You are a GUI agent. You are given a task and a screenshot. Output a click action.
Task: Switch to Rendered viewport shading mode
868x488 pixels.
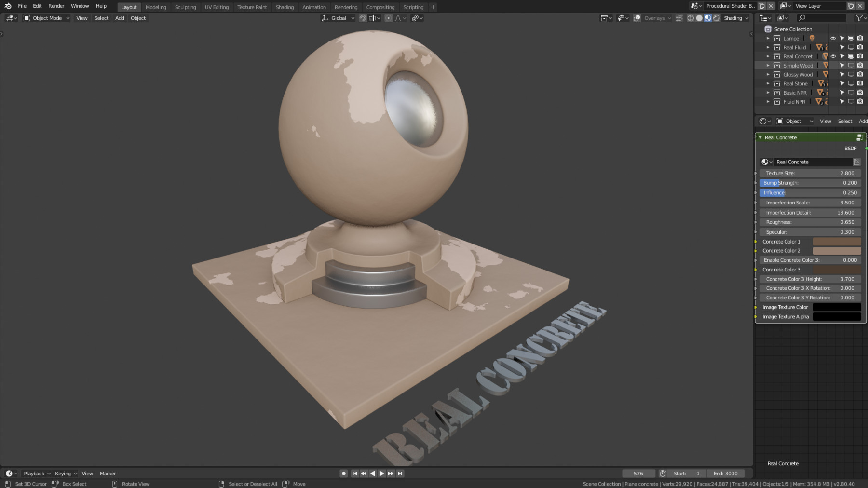pyautogui.click(x=716, y=18)
